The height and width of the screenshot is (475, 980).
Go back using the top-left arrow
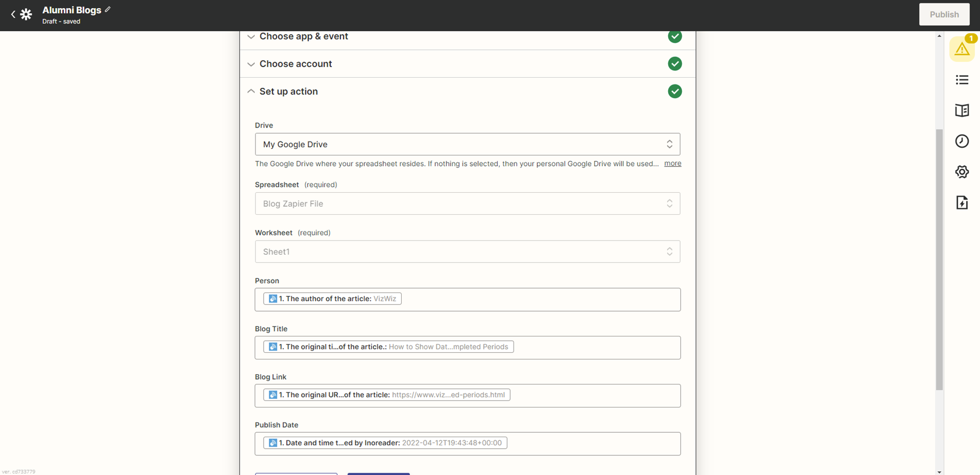(13, 15)
